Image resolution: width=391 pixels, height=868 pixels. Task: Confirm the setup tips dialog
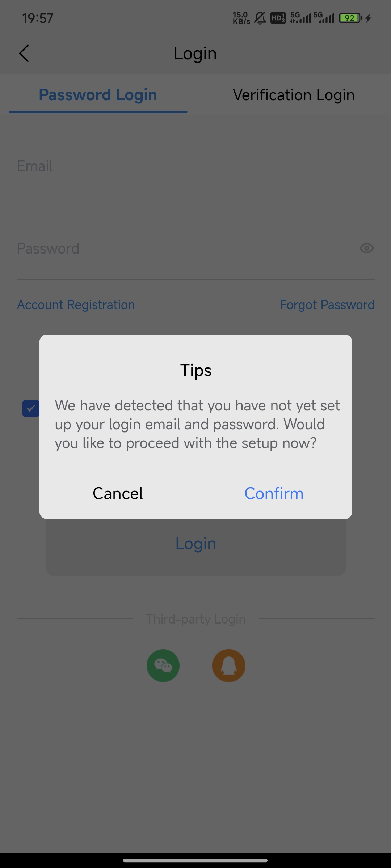(274, 493)
